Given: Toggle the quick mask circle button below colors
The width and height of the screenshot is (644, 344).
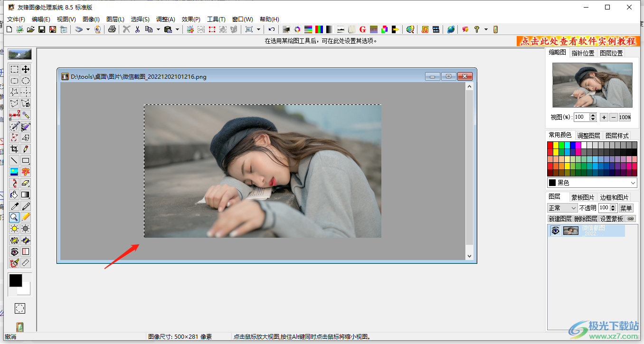Looking at the screenshot, I should tap(20, 308).
